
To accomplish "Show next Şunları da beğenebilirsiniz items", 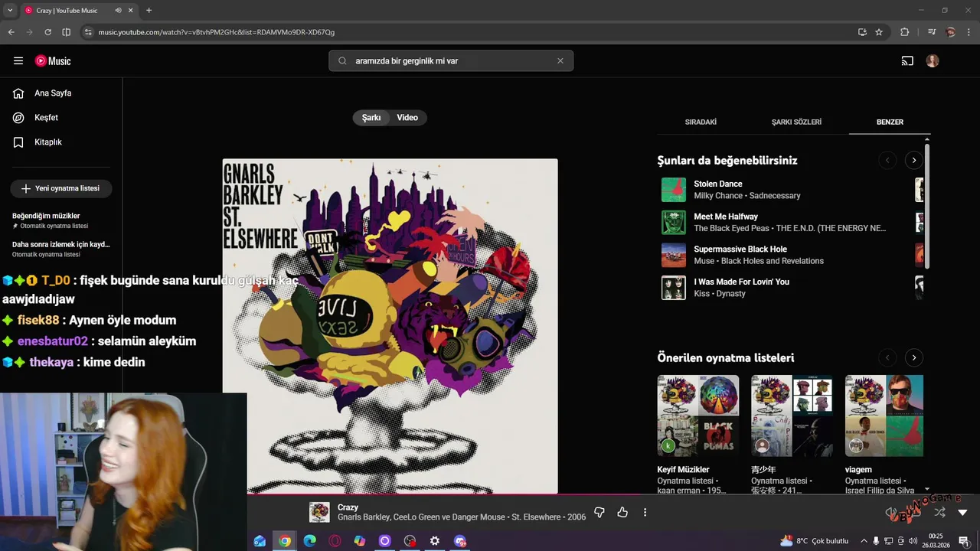I will click(x=913, y=160).
